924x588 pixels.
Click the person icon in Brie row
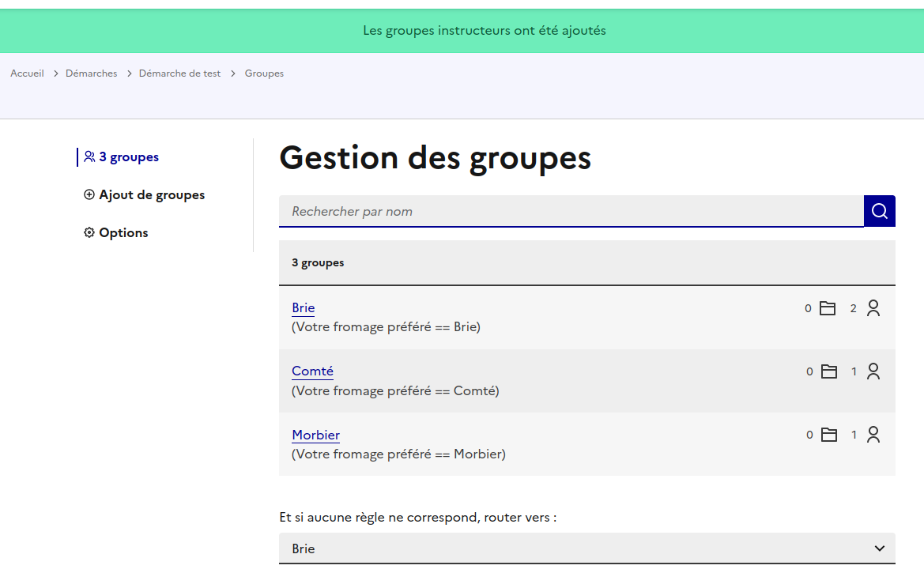[x=873, y=308]
